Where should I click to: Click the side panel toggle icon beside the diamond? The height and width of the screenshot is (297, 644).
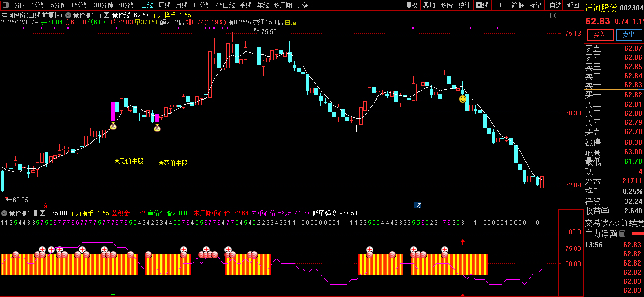(x=554, y=16)
